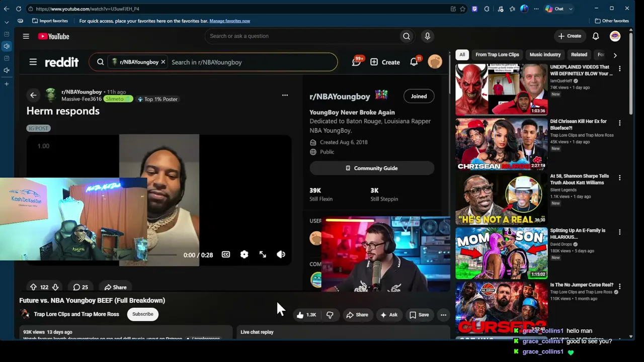Open the Shannon Sharpe video thumbnail
Viewport: 644px width, 362px height.
(x=501, y=199)
